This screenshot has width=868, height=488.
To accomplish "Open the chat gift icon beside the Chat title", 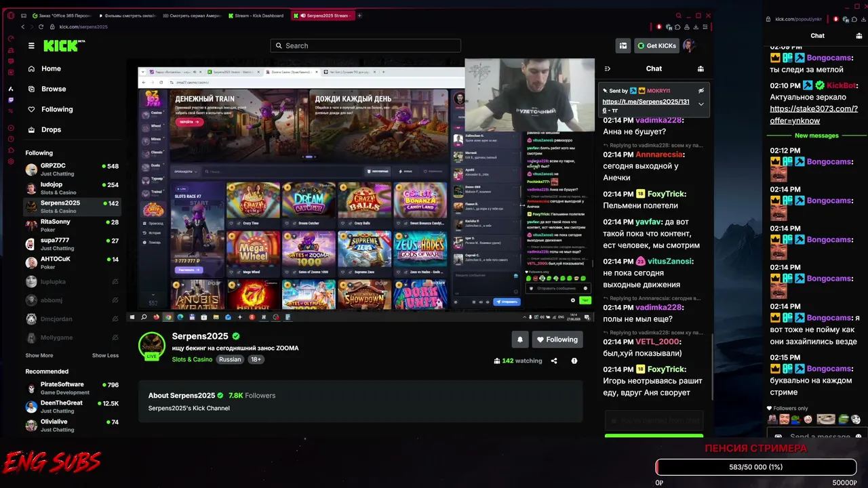I will tap(701, 68).
